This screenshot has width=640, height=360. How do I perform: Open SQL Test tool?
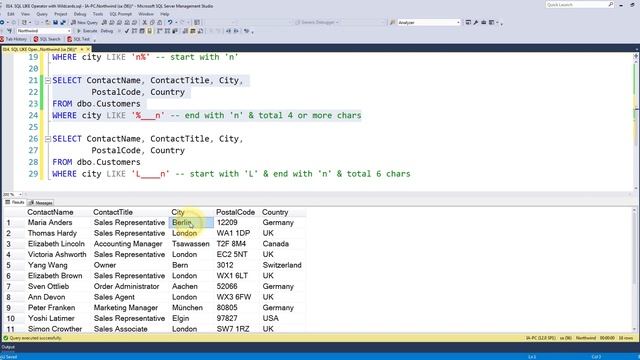coord(78,39)
